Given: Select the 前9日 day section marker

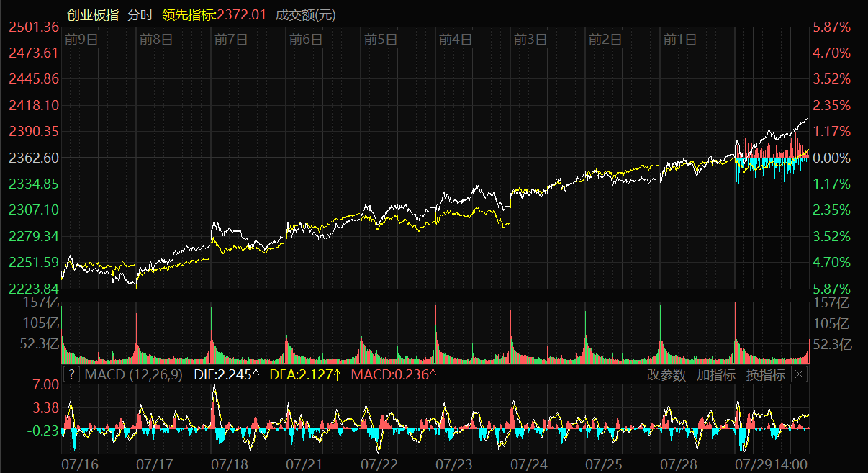Looking at the screenshot, I should pos(81,40).
